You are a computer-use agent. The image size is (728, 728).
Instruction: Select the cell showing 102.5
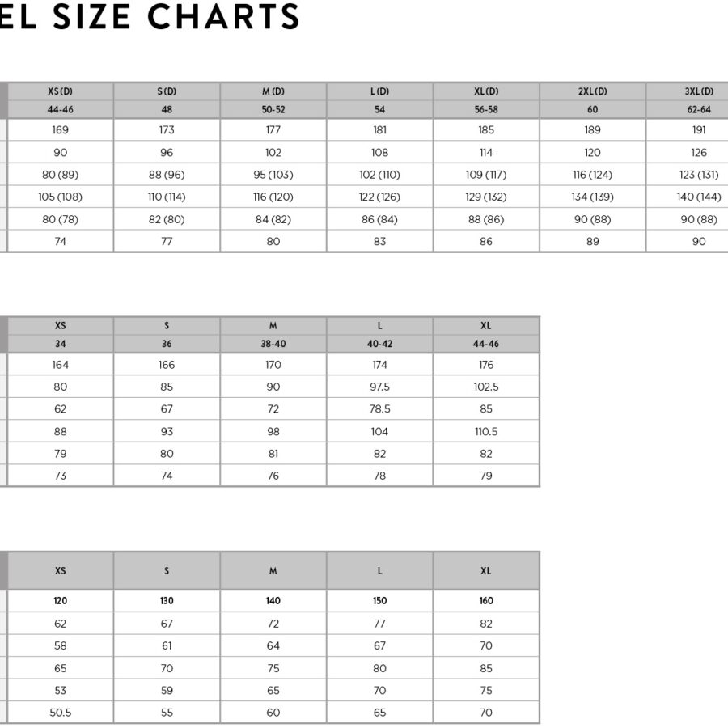(486, 387)
